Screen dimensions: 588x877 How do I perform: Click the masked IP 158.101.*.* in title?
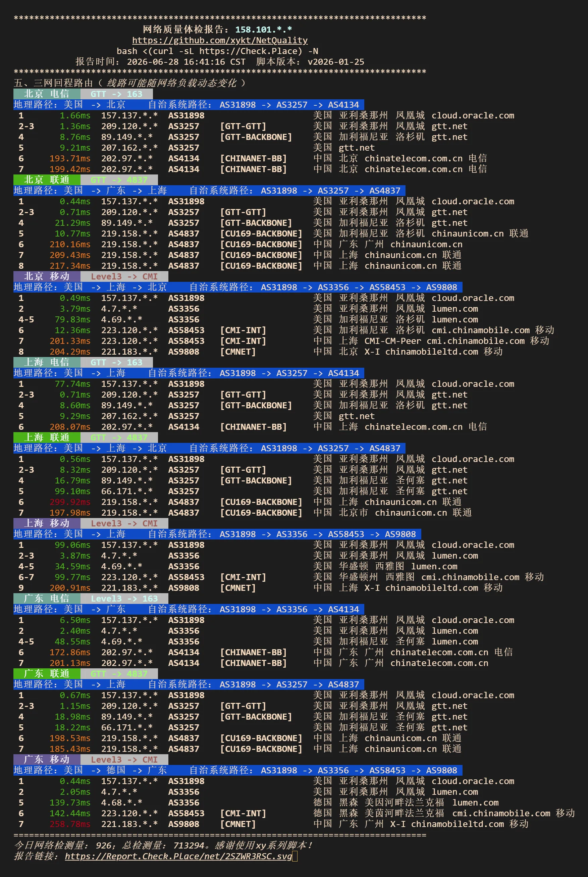264,30
